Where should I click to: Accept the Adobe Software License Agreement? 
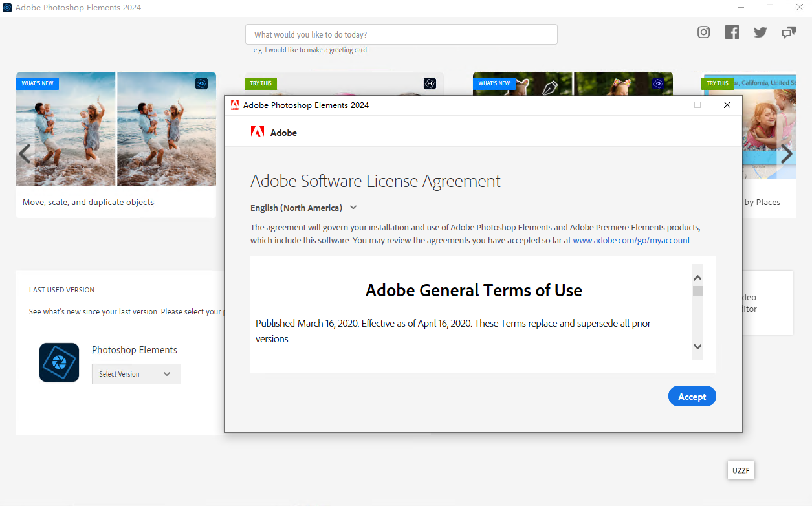(x=692, y=397)
